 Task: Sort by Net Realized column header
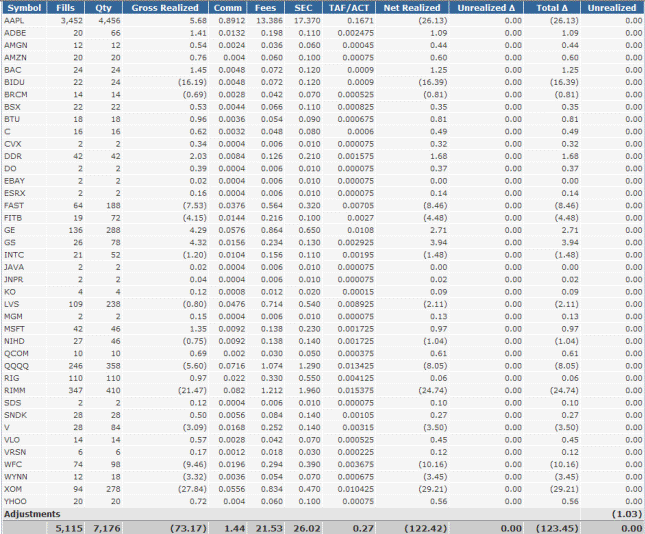[412, 7]
